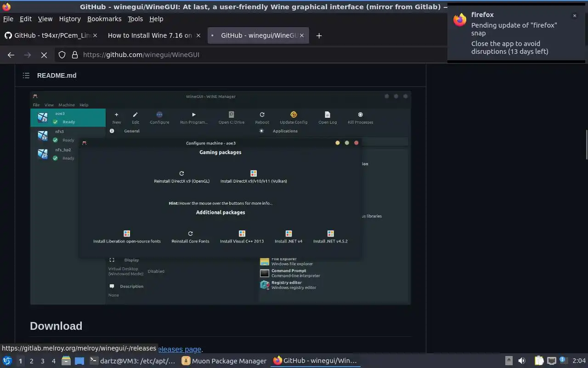The image size is (588, 368).
Task: Click the show desktop icon
Action: (79, 361)
